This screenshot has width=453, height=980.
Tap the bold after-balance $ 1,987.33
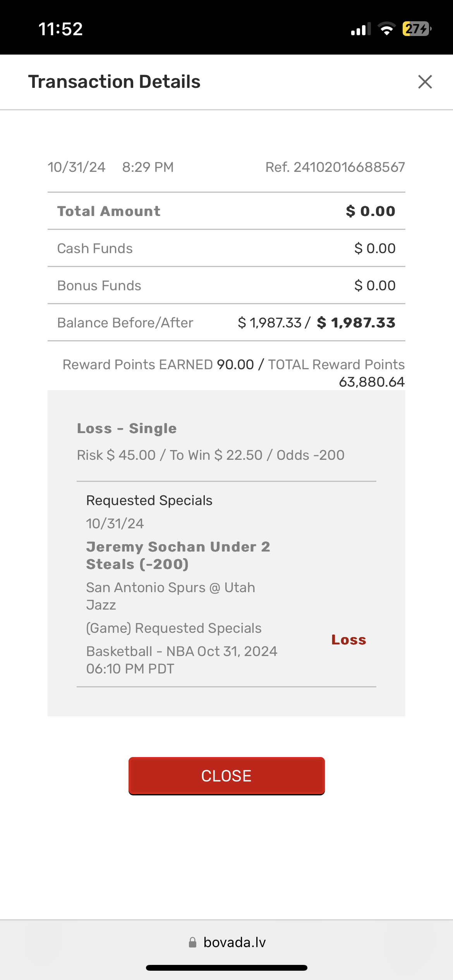point(356,323)
